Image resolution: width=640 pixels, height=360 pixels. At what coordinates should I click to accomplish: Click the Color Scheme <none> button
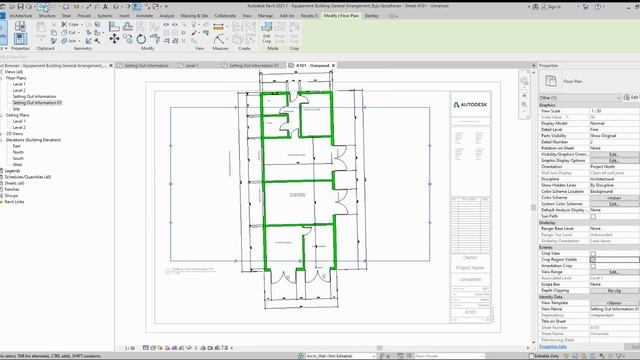(x=615, y=198)
